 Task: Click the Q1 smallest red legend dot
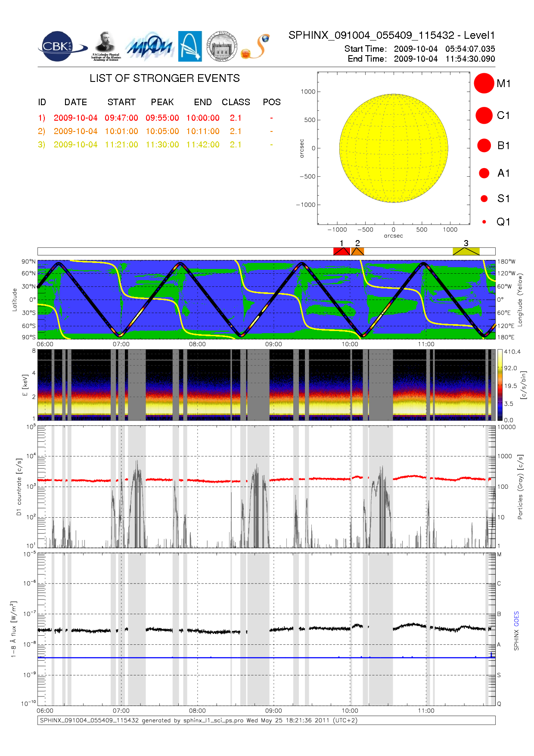point(484,222)
